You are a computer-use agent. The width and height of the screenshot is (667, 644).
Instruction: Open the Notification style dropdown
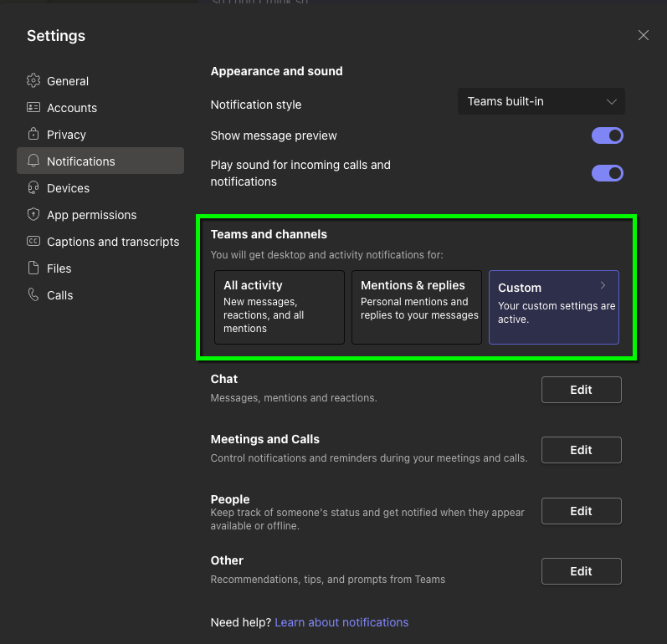pyautogui.click(x=541, y=101)
